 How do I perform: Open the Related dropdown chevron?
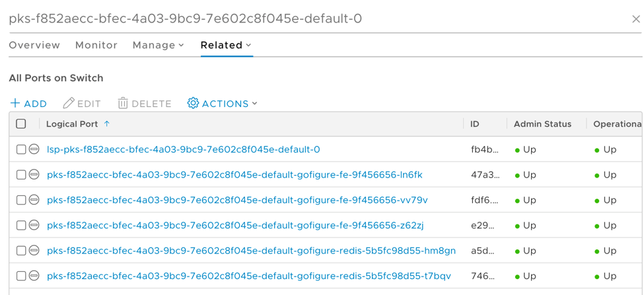point(248,45)
